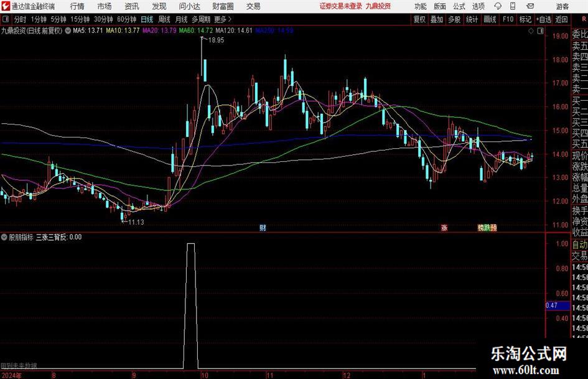This screenshot has width=588, height=379.
Task: Open the mobile phone icon in title bar
Action: click(513, 6)
